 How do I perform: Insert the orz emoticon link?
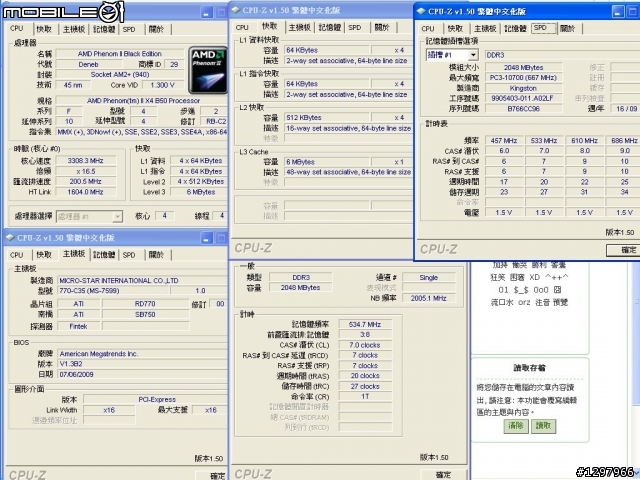(524, 302)
